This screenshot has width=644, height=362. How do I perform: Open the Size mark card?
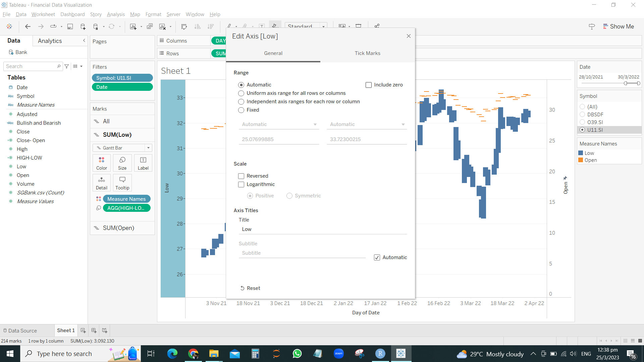[122, 163]
